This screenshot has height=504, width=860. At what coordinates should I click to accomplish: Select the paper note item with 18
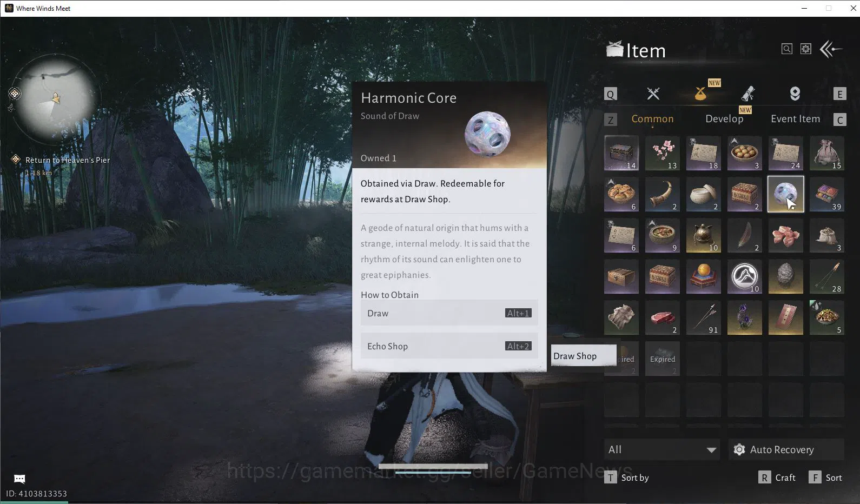pyautogui.click(x=704, y=153)
